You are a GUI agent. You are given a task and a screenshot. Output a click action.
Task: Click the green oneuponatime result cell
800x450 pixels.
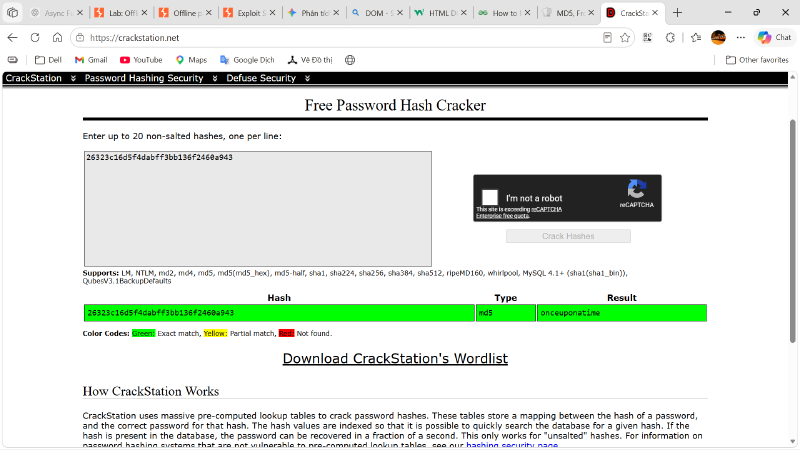point(621,313)
